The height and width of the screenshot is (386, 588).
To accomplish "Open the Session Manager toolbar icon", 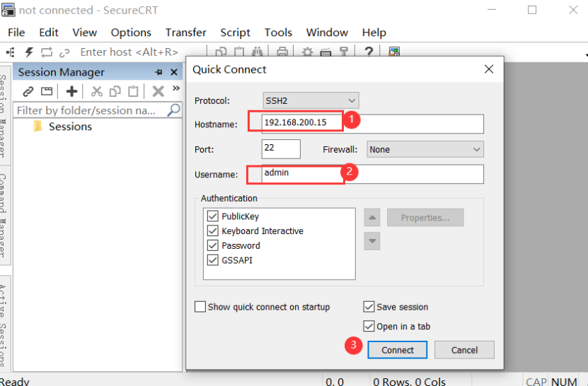I will coord(11,52).
